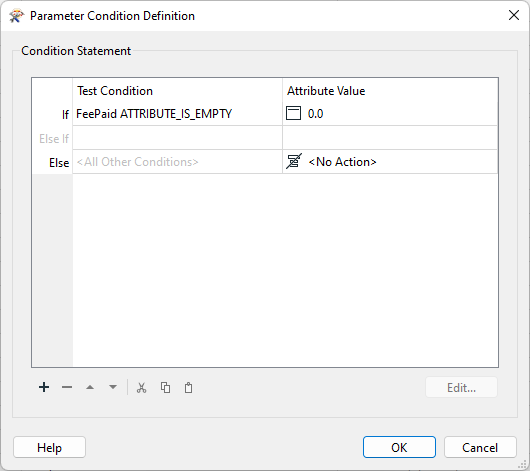Click the scissors cut icon
The image size is (530, 471).
[x=142, y=387]
